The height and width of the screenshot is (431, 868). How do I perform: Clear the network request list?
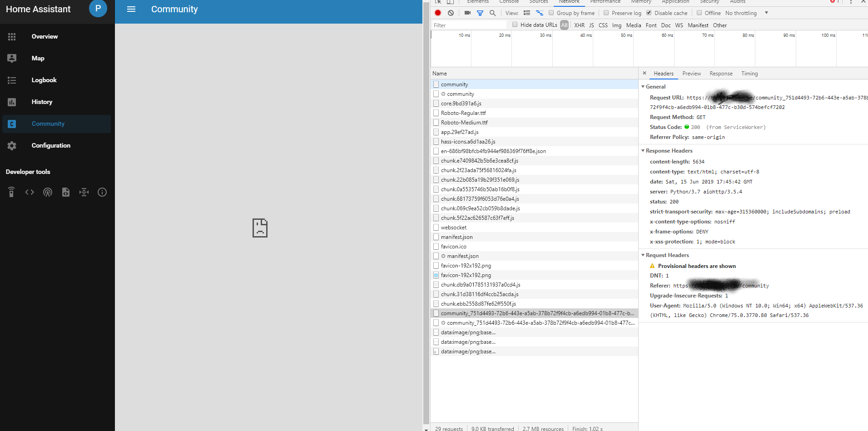click(x=450, y=13)
